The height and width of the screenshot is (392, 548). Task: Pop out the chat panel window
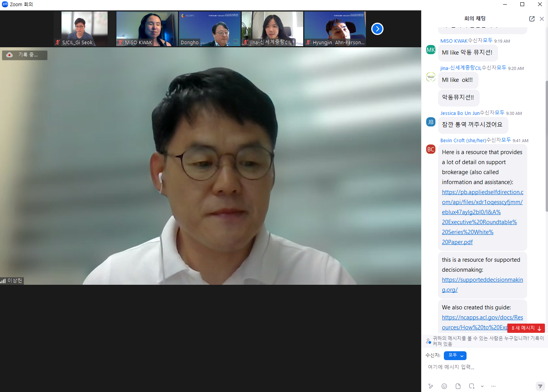[532, 19]
